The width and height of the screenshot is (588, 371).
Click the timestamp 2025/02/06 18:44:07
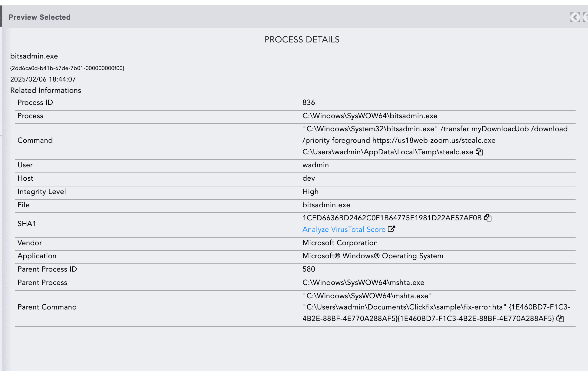pyautogui.click(x=43, y=79)
